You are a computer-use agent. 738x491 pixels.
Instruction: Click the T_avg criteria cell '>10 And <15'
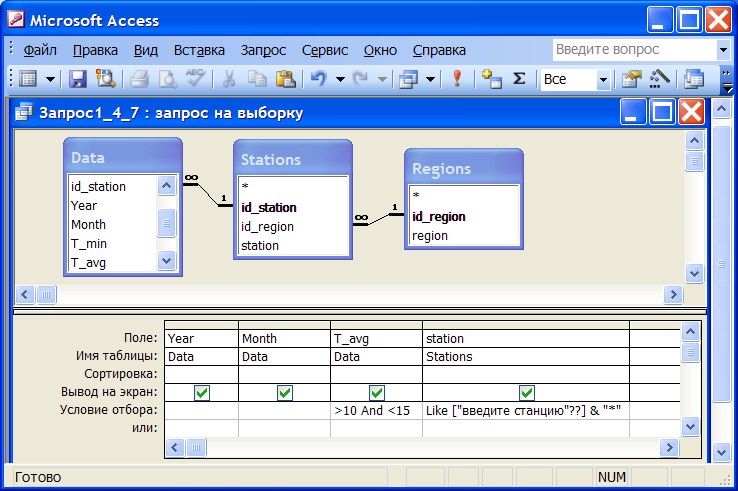pyautogui.click(x=377, y=411)
